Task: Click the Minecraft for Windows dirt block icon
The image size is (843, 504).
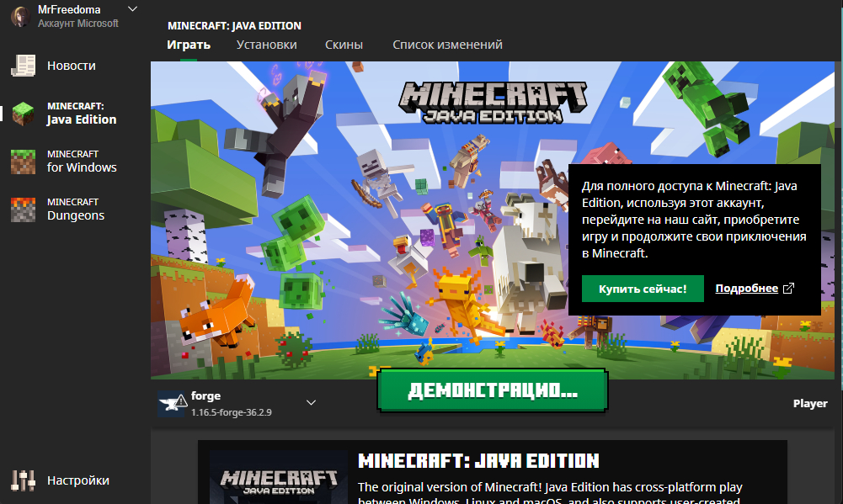Action: [23, 162]
